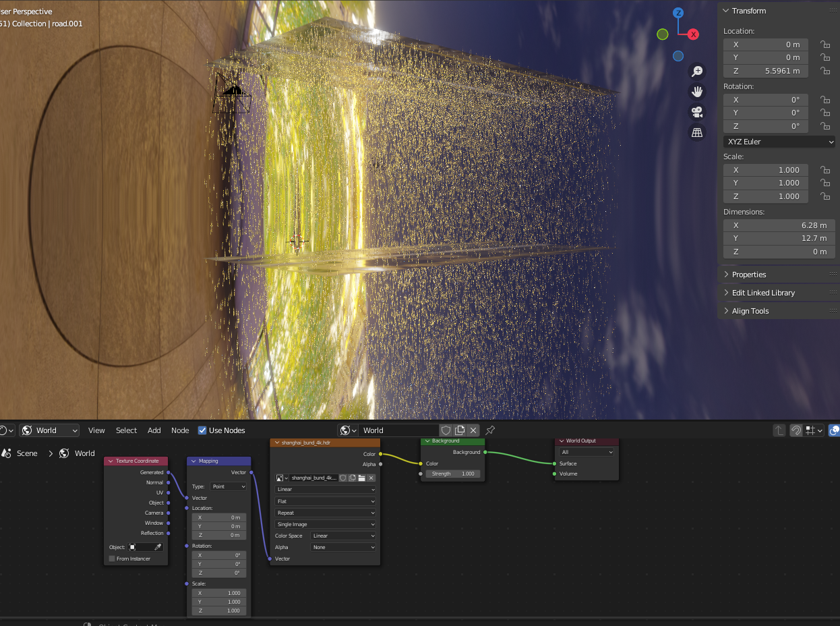The image size is (840, 626).
Task: Collapse the Mapping node
Action: [x=193, y=461]
